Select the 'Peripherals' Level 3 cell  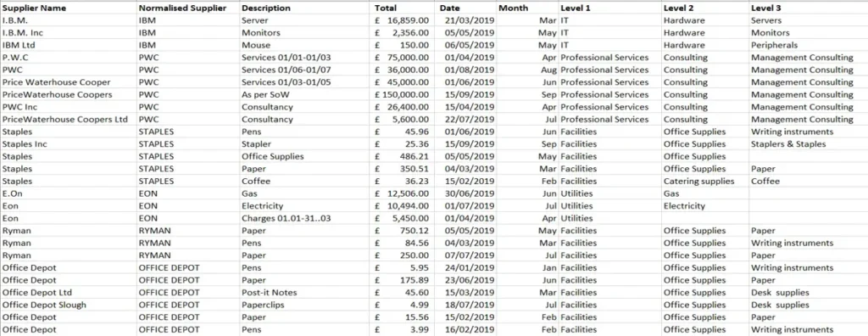[x=808, y=46]
